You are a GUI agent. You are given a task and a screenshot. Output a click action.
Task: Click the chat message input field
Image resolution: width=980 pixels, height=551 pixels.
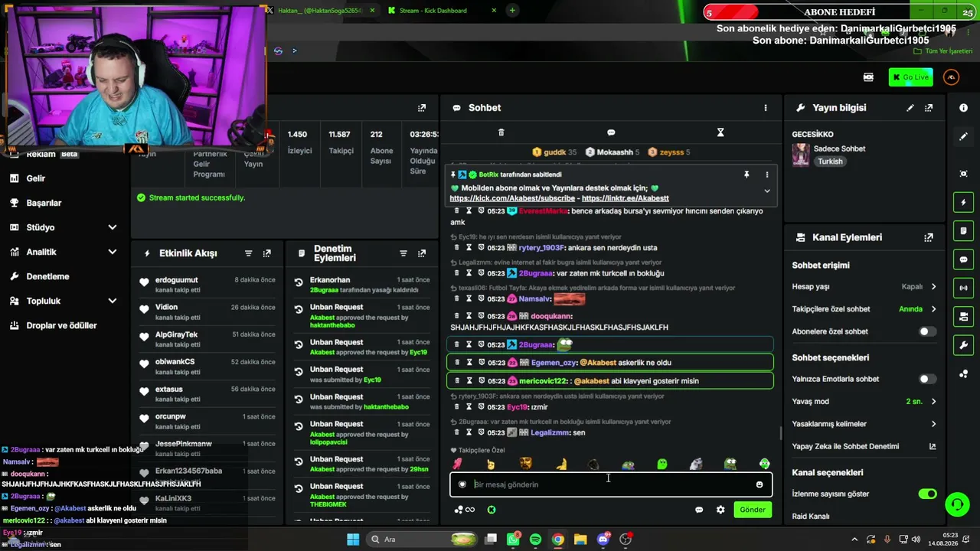coord(611,484)
